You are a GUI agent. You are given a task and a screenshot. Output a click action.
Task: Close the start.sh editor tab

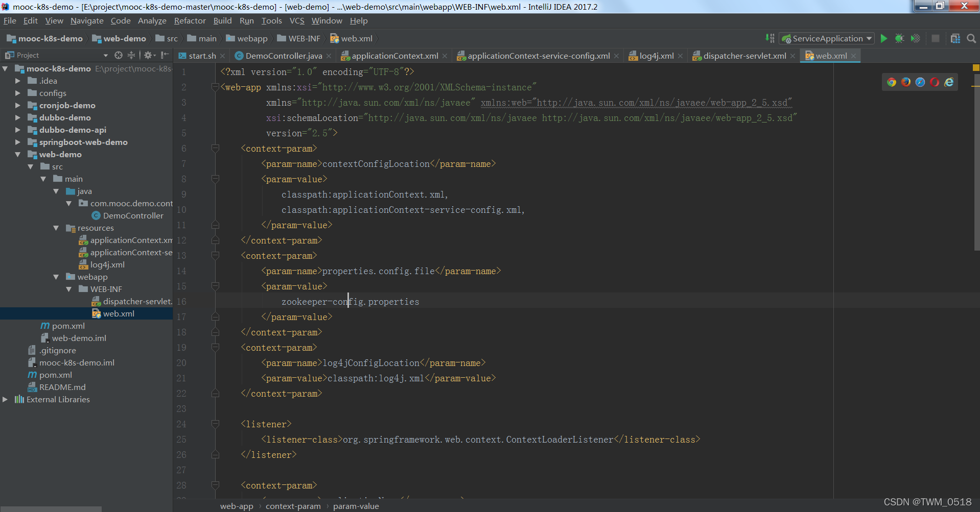tap(222, 56)
